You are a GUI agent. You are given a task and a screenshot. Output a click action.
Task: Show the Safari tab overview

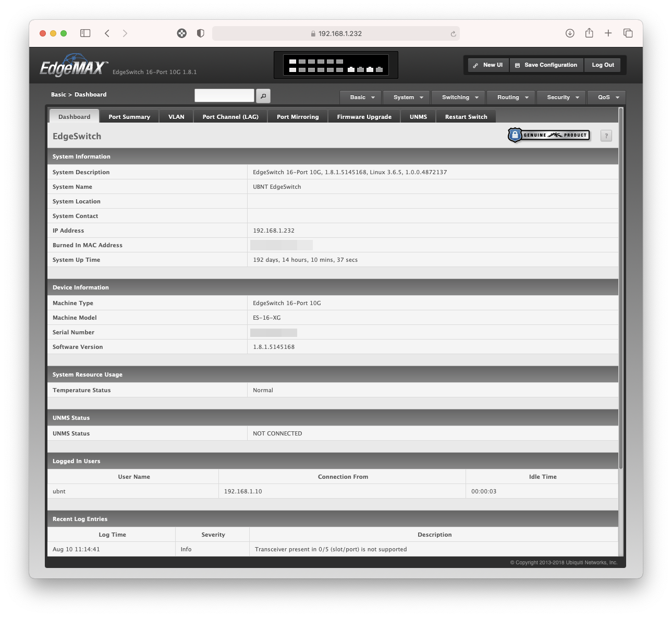[x=628, y=33]
